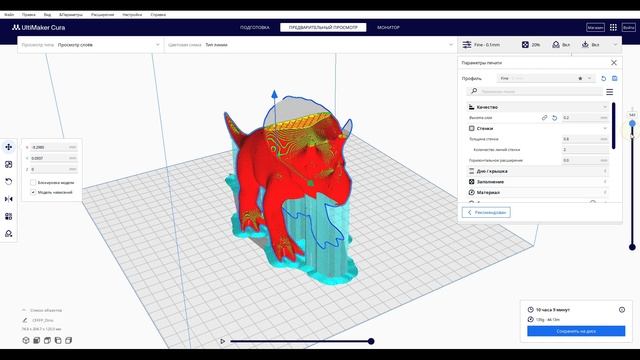Click the adhesion icon in summary bar
The image size is (640, 360).
point(585,44)
